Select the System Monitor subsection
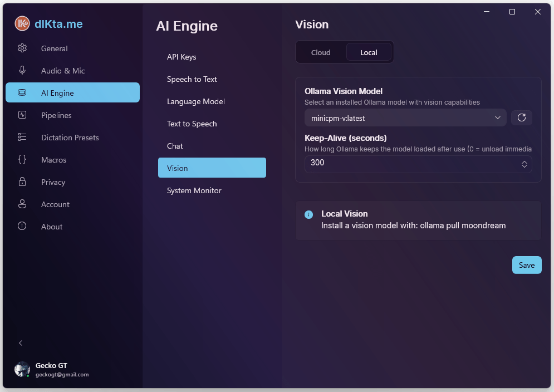Screen dimensions: 554x392 click(212, 190)
